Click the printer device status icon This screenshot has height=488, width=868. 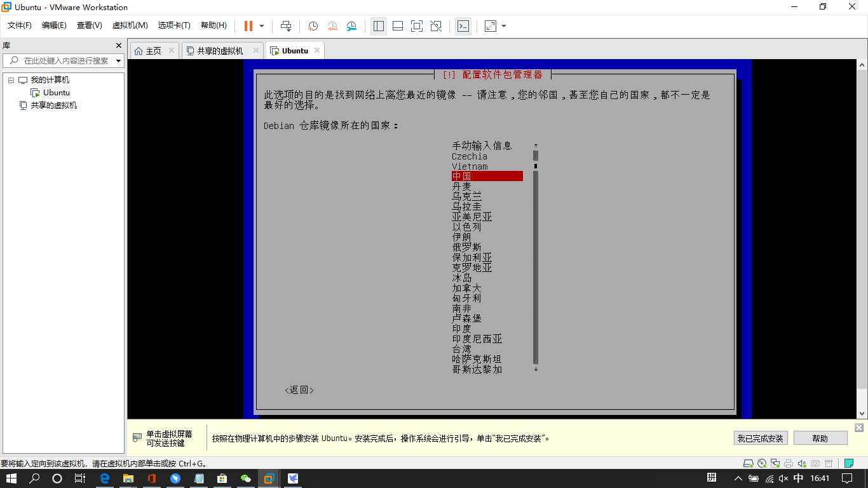[x=789, y=463]
